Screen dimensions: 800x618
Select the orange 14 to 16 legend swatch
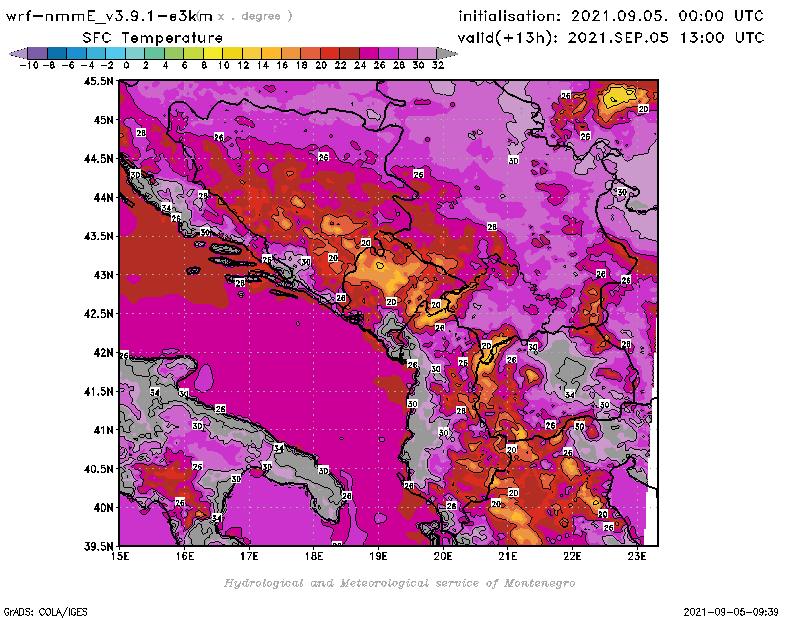pyautogui.click(x=271, y=54)
